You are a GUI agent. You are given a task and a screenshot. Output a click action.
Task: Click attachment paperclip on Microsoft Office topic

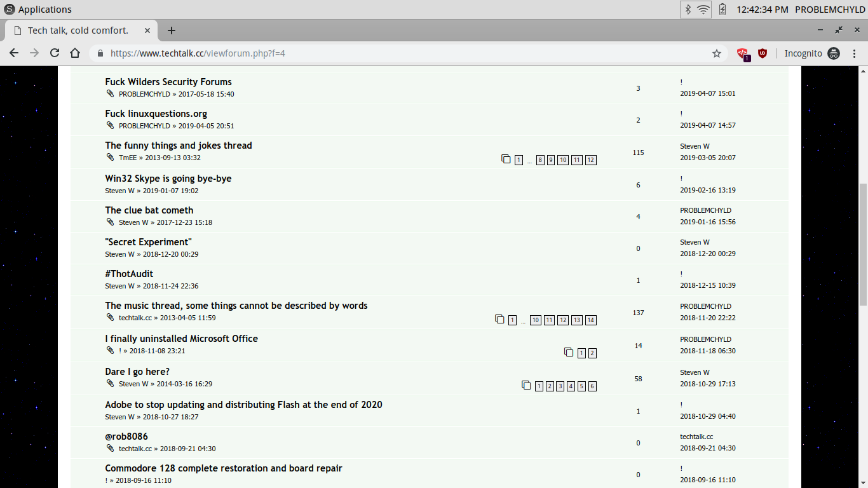pos(111,350)
